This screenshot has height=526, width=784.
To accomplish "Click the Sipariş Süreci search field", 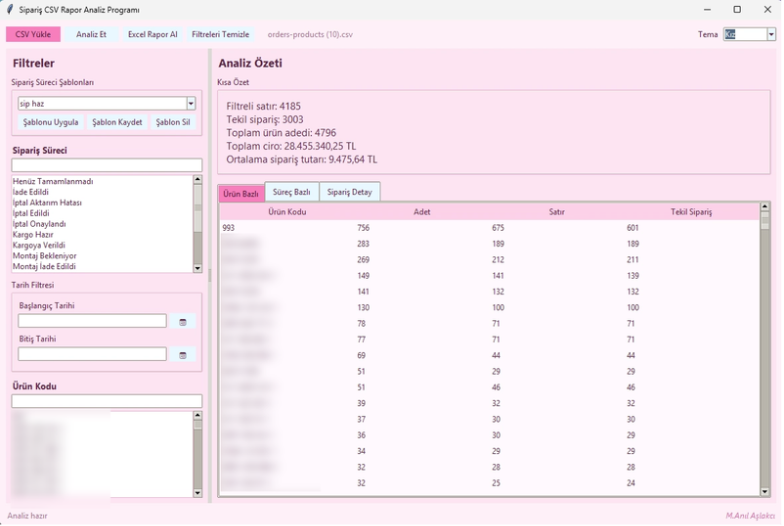I will 107,165.
